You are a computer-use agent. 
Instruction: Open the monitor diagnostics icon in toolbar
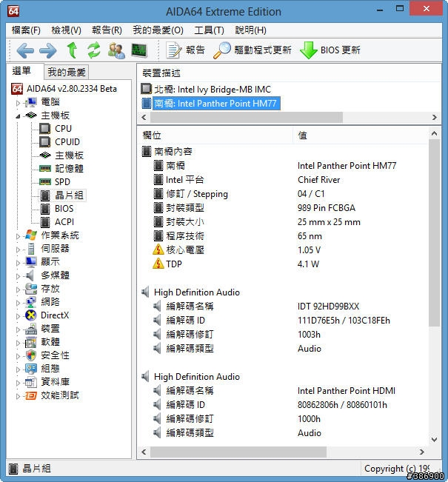(139, 50)
